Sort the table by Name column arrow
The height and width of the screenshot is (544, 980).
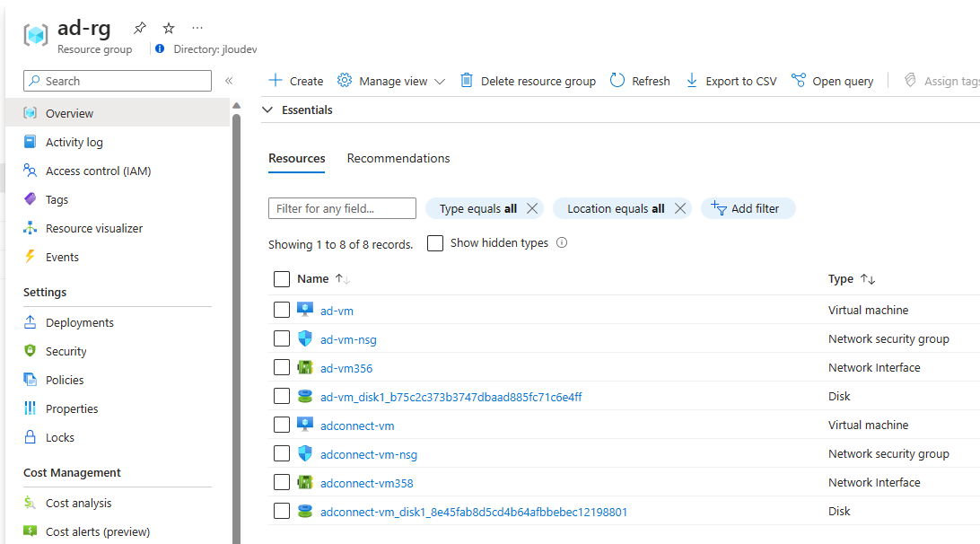[x=342, y=279]
